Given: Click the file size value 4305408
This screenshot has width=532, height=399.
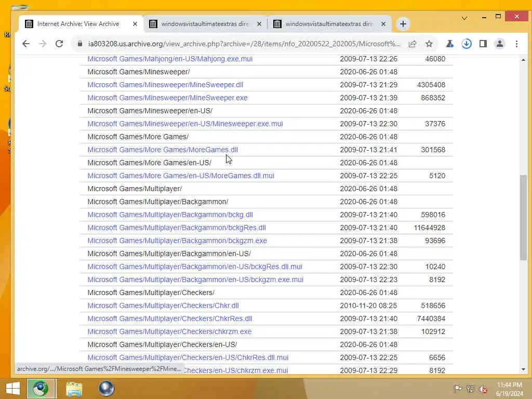Looking at the screenshot, I should tap(431, 85).
